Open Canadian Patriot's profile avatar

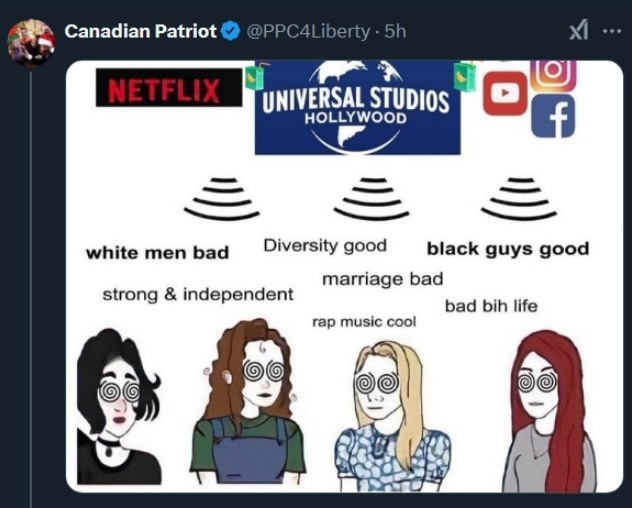31,42
